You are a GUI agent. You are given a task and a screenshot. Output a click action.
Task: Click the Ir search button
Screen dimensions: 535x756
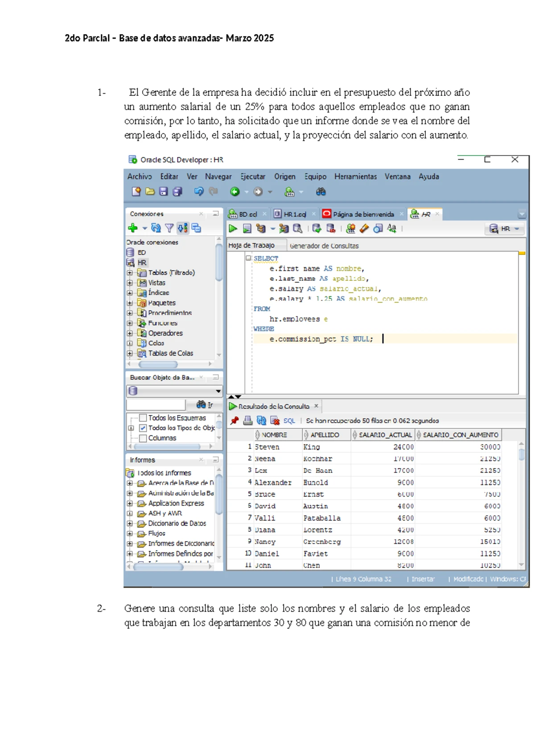pos(205,405)
